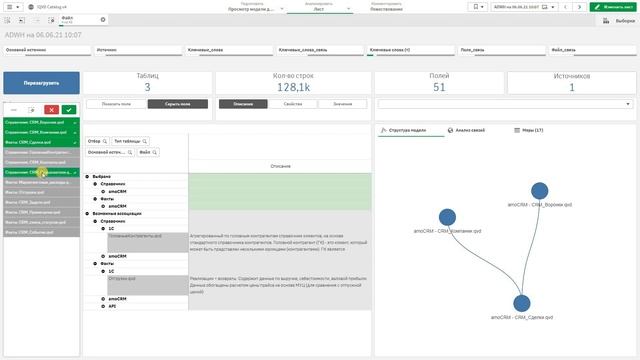Screen dimensions: 640x360
Task: Open the Просмотр модели д... dropdown
Action: 256,7
